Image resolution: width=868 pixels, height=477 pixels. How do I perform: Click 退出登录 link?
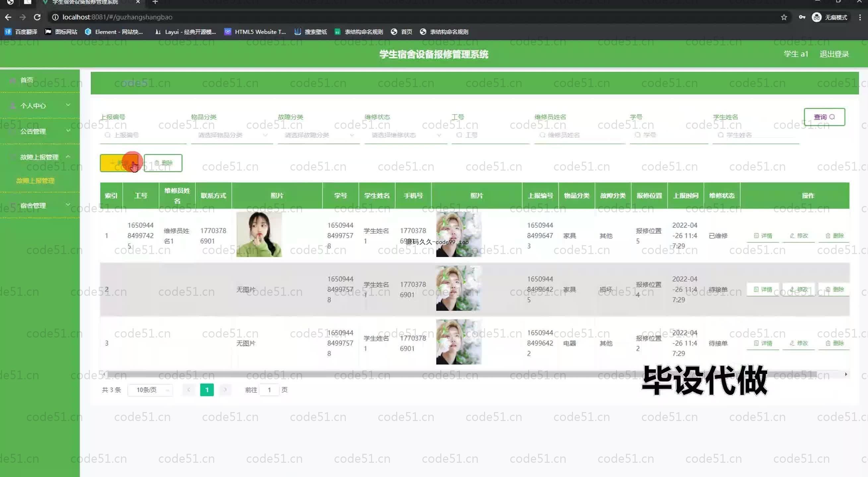pos(834,54)
